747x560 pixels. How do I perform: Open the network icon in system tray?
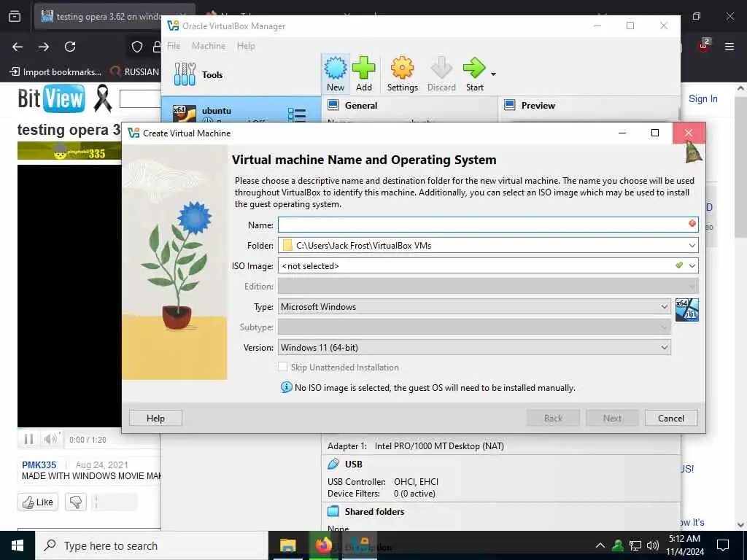[x=635, y=545]
